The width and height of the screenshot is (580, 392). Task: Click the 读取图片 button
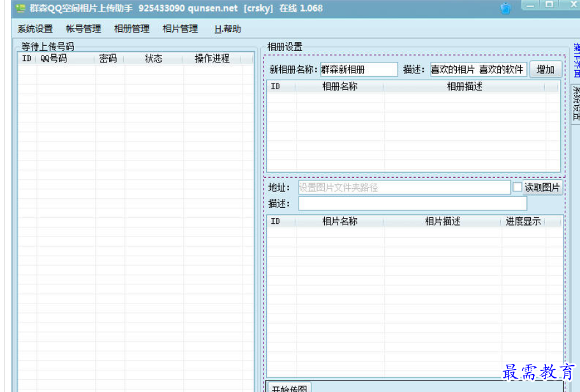(x=542, y=187)
